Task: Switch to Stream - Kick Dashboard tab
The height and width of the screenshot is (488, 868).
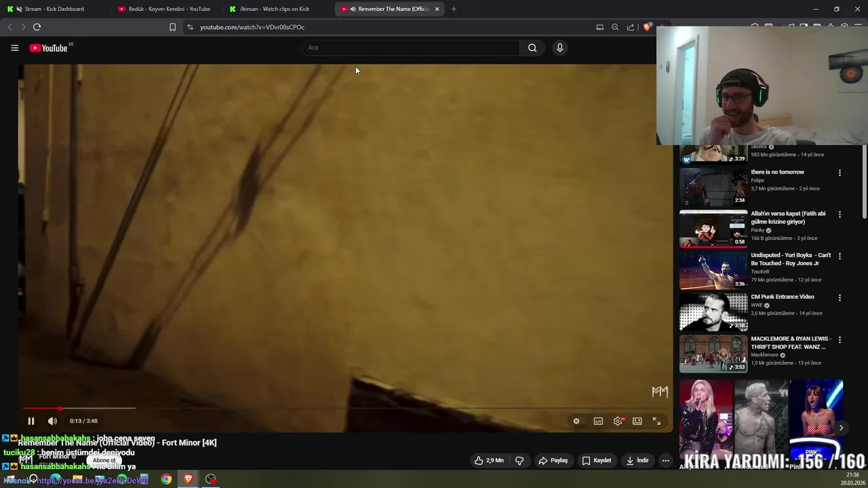Action: point(54,9)
